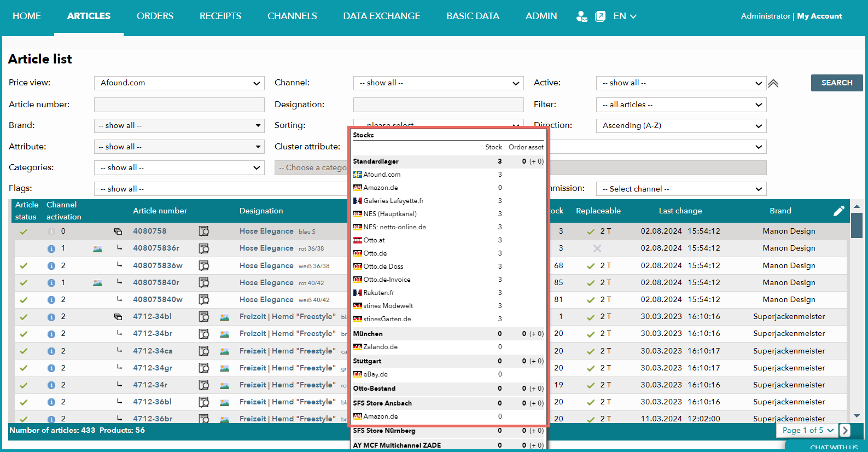The width and height of the screenshot is (868, 452).
Task: Open the Filter all articles dropdown
Action: [681, 105]
